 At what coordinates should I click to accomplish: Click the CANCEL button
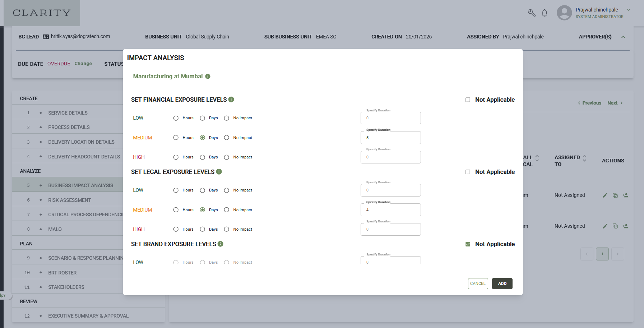pyautogui.click(x=478, y=283)
